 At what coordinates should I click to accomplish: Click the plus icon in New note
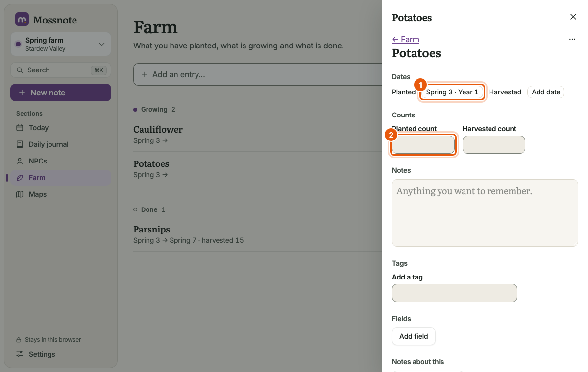22,93
